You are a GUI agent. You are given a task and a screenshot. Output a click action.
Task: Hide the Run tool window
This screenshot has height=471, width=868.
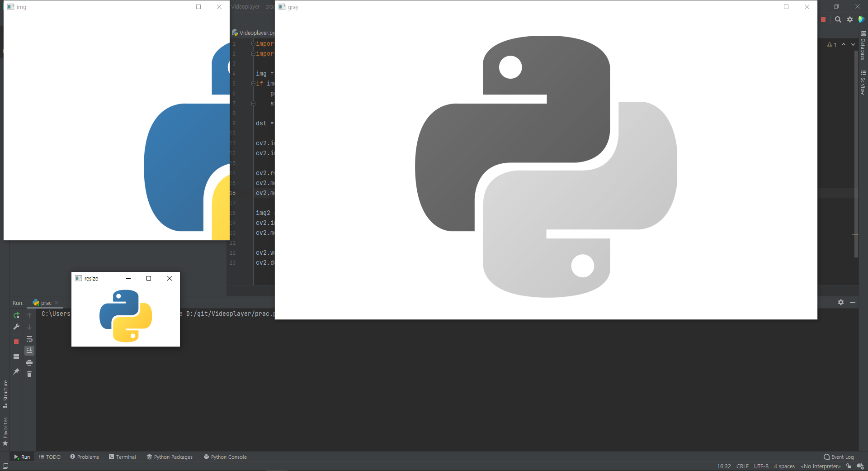click(x=853, y=302)
